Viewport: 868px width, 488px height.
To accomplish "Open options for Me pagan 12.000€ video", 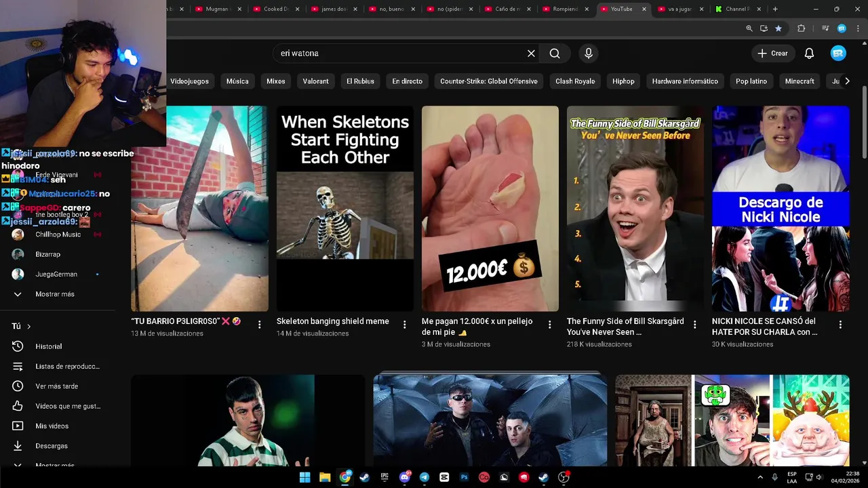I will coord(550,325).
